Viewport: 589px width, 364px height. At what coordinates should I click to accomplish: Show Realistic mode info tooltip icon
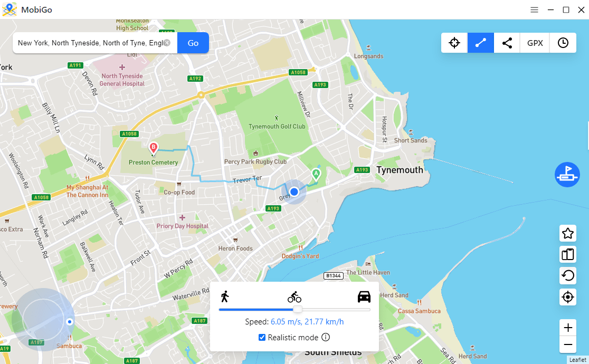coord(326,337)
